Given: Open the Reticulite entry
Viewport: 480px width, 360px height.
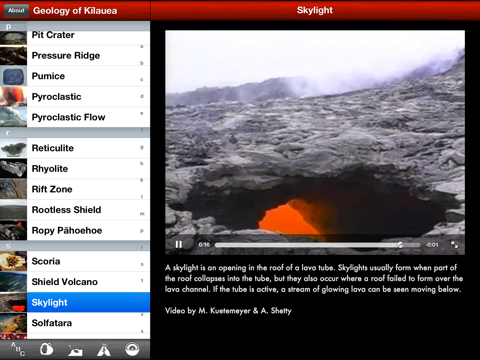Looking at the screenshot, I should pyautogui.click(x=75, y=148).
